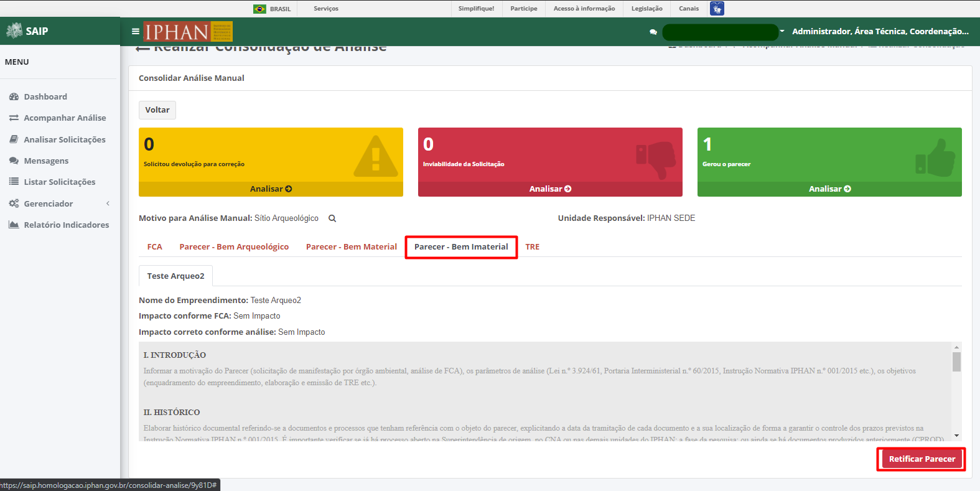This screenshot has height=491, width=980.
Task: Open Acesso à informação link
Action: 584,9
